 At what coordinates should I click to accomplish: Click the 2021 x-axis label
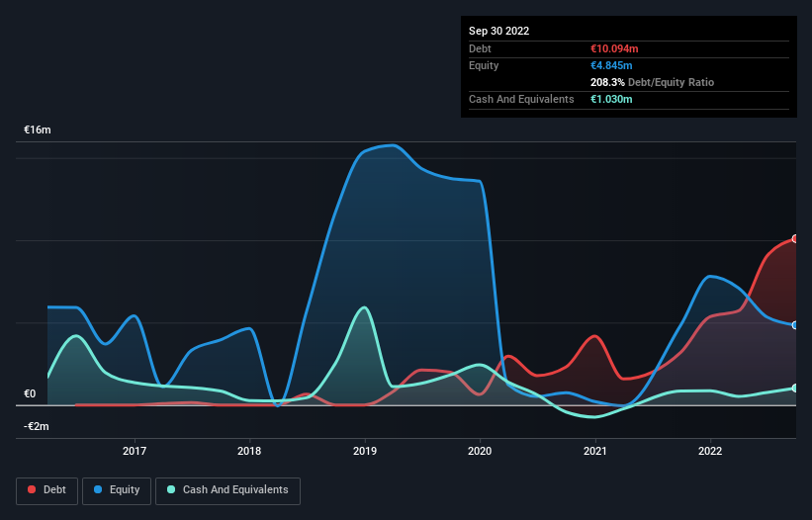(x=595, y=451)
